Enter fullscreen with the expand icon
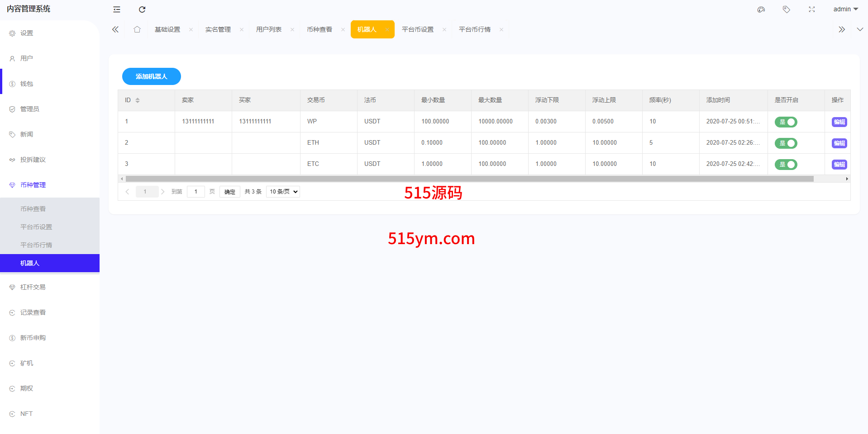The width and height of the screenshot is (868, 434). pyautogui.click(x=812, y=9)
